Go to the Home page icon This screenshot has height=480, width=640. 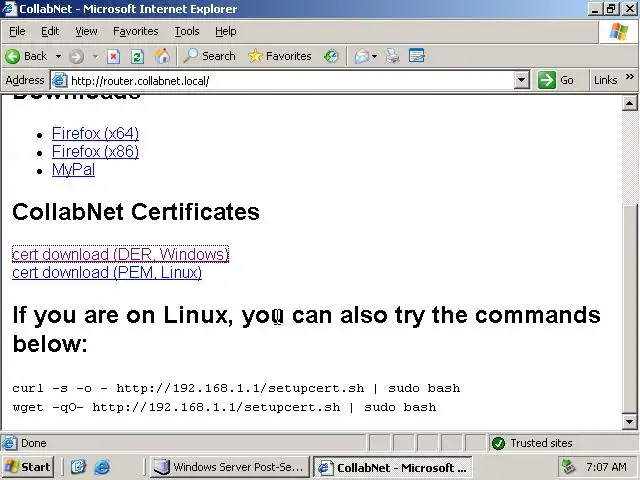(x=162, y=56)
